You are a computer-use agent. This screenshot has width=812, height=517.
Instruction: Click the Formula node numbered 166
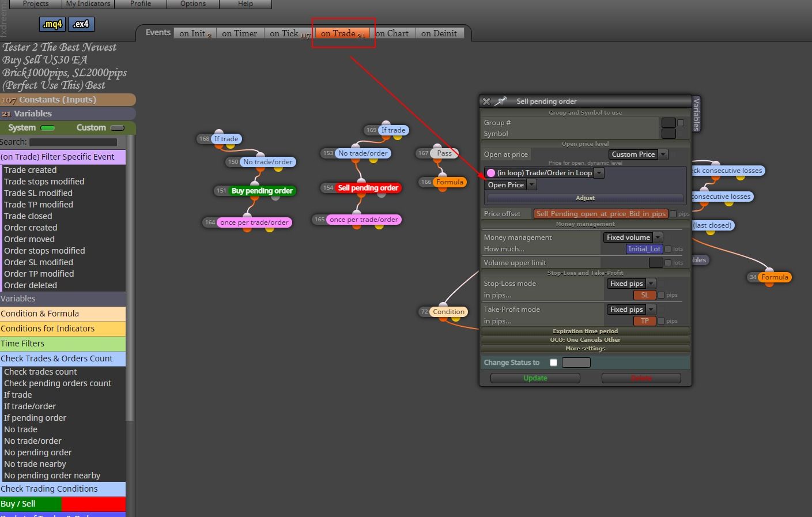click(x=449, y=182)
